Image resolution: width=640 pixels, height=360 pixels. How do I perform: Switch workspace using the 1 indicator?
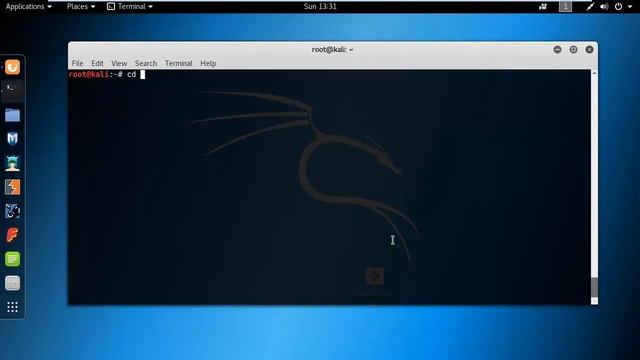coord(565,7)
